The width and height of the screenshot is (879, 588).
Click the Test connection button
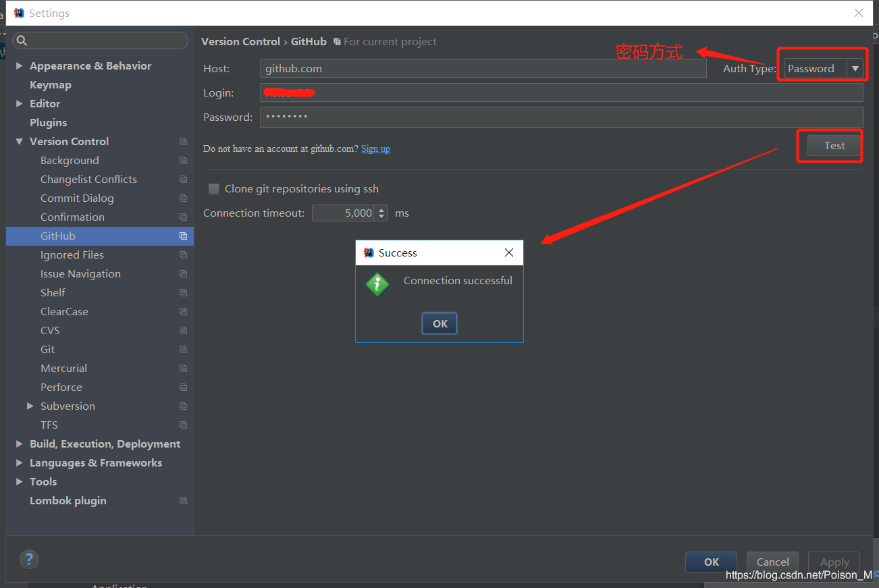tap(834, 146)
